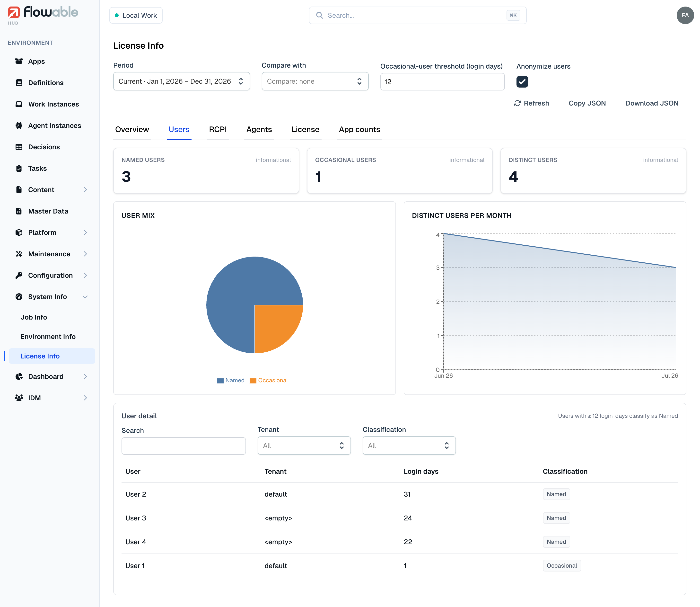Expand the IDM submenu chevron
700x607 pixels.
[85, 398]
